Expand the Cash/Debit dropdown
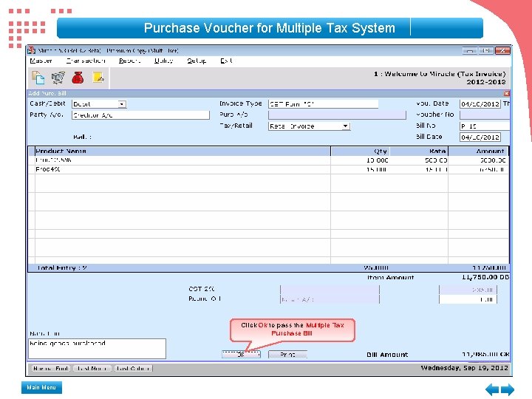 coord(122,104)
